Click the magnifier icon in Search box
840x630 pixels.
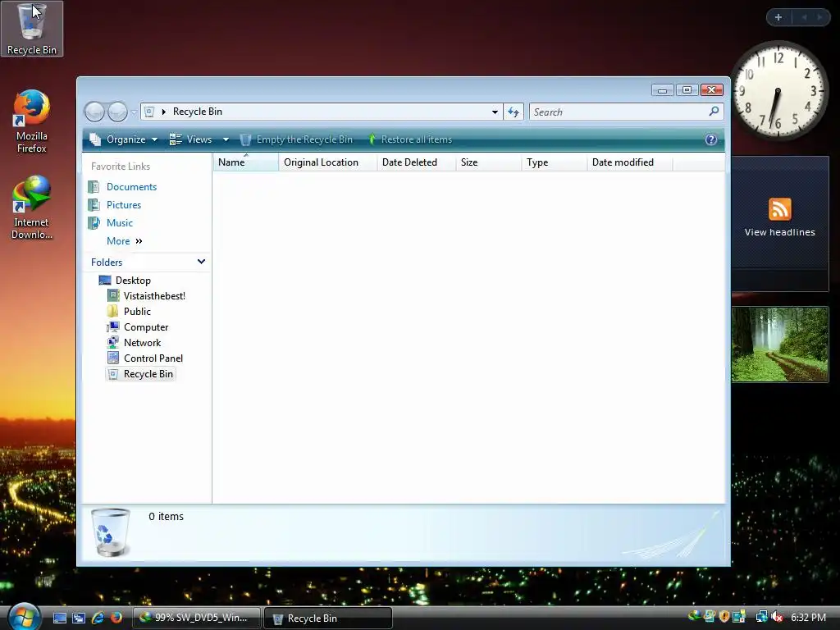(x=714, y=112)
